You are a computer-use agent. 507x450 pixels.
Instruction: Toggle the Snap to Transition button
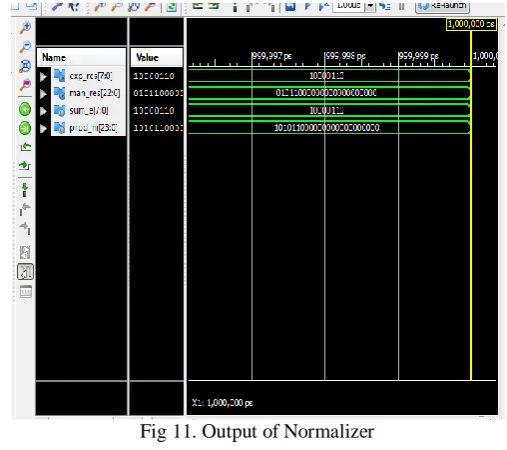[x=25, y=271]
